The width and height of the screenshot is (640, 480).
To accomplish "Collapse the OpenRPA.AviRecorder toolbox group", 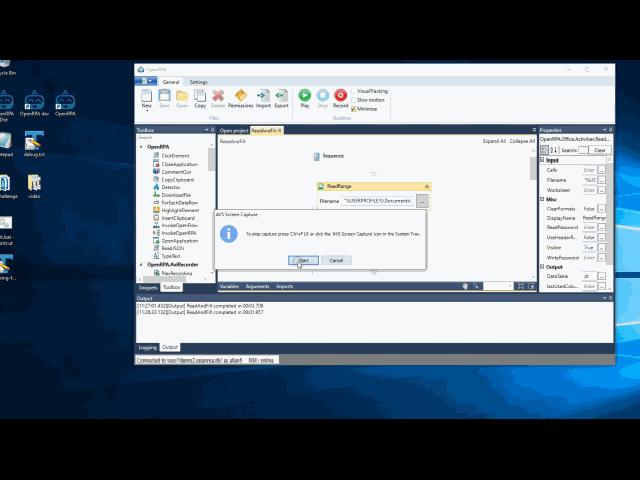I will pos(142,264).
